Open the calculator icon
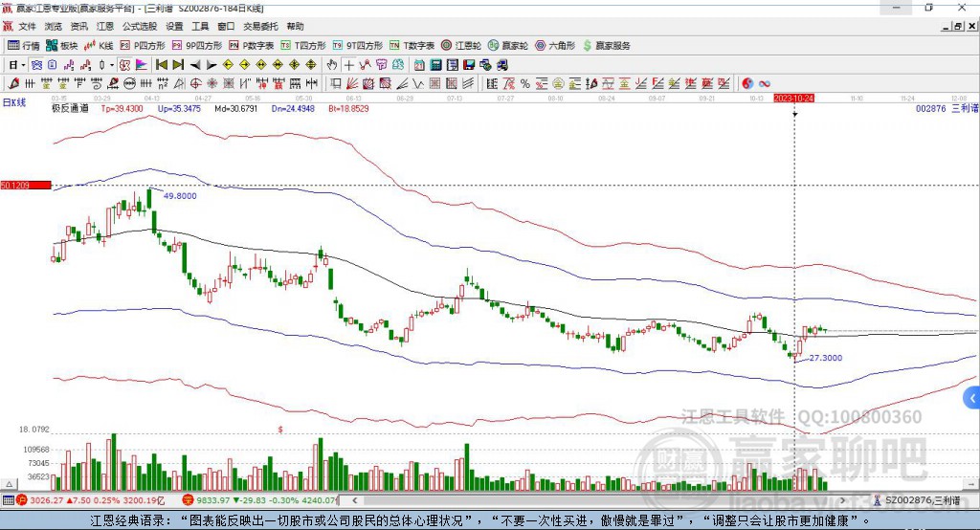 (435, 65)
